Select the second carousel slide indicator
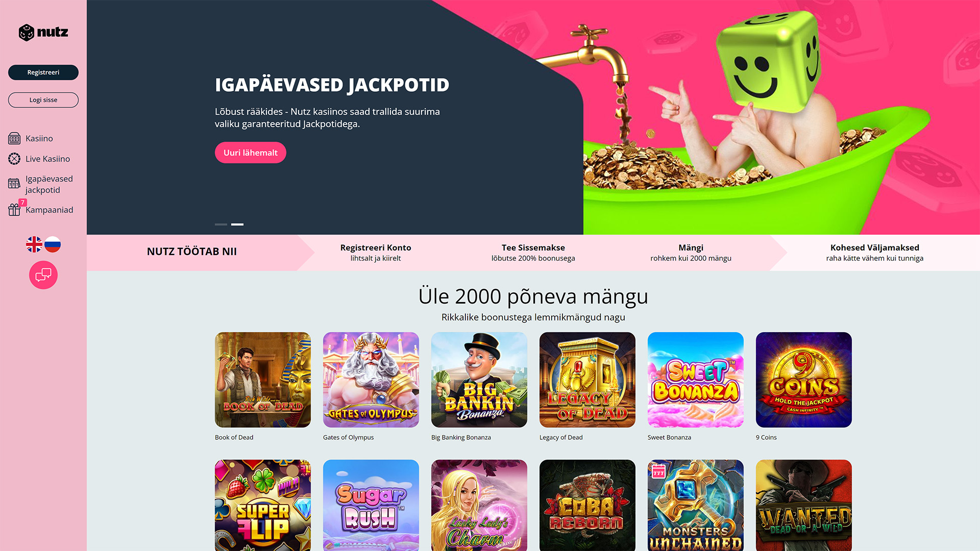 [237, 224]
